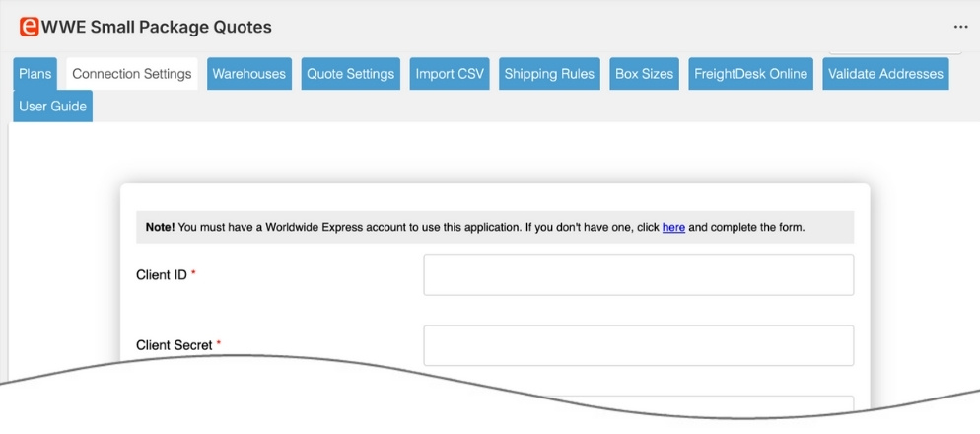This screenshot has height=434, width=980.
Task: Click the 'Client ID' label
Action: tap(162, 274)
